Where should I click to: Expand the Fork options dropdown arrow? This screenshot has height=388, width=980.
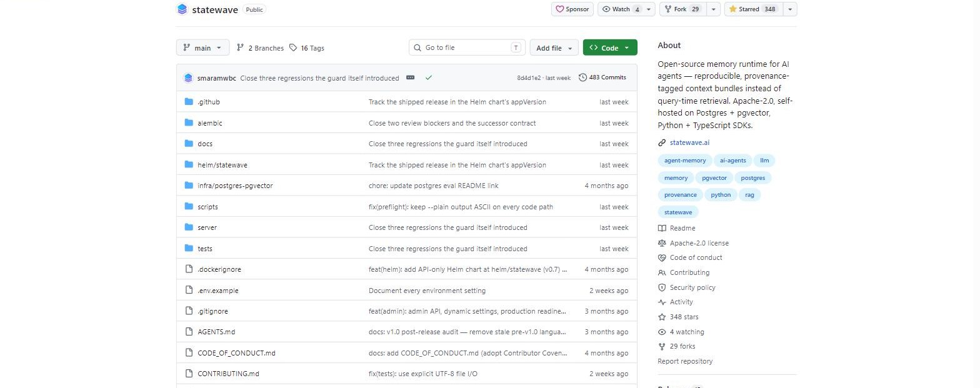click(x=712, y=9)
